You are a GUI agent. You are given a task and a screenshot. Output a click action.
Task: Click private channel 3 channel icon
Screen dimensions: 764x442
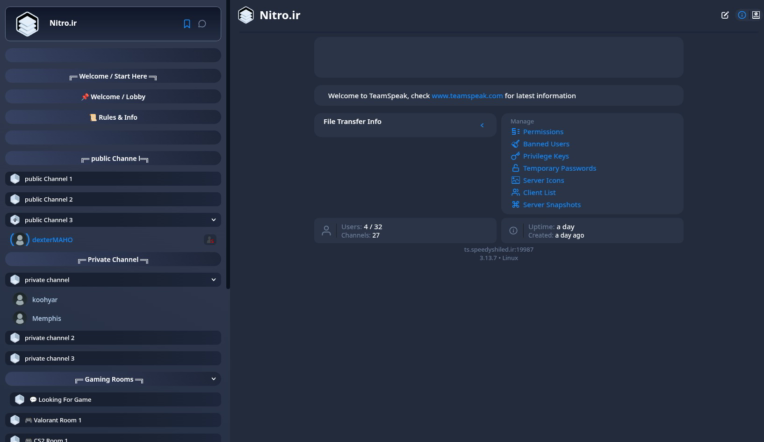pyautogui.click(x=15, y=358)
